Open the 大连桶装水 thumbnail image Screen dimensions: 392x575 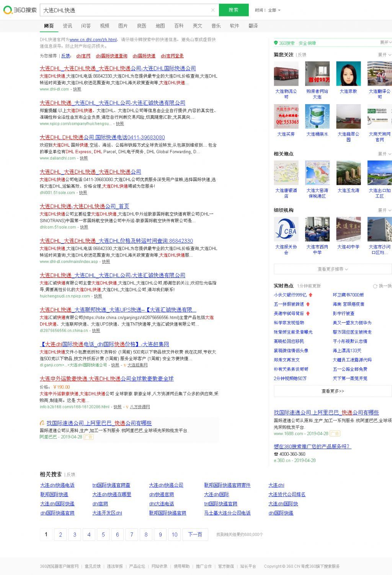[317, 116]
